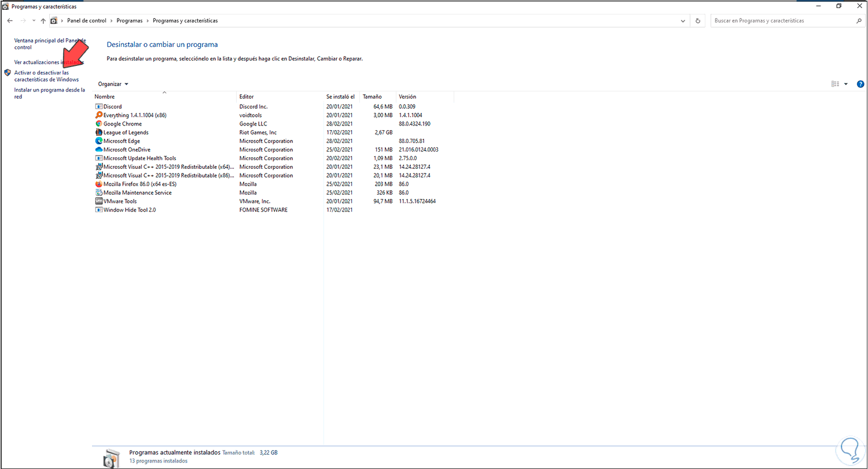The width and height of the screenshot is (868, 469).
Task: Select the Microsoft Edge icon
Action: (98, 141)
